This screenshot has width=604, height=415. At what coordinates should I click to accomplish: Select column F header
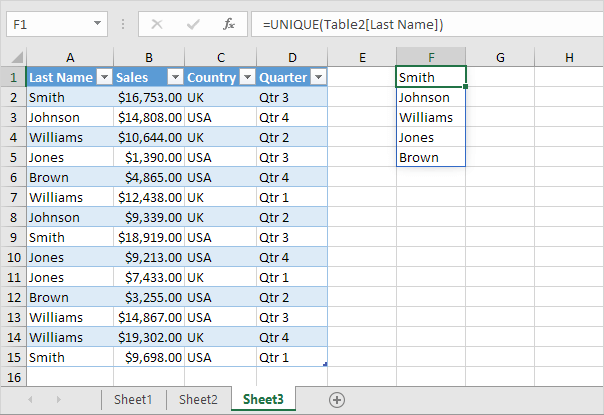[x=431, y=57]
